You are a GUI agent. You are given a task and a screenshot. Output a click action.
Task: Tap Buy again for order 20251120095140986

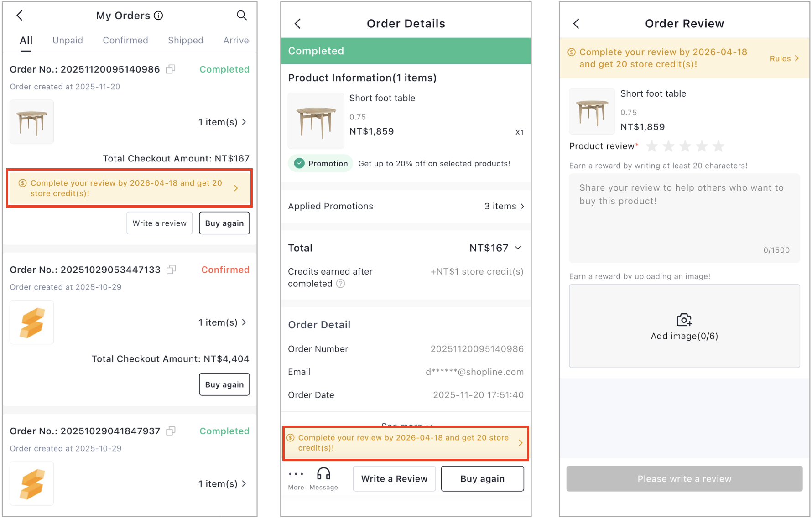[x=224, y=223]
